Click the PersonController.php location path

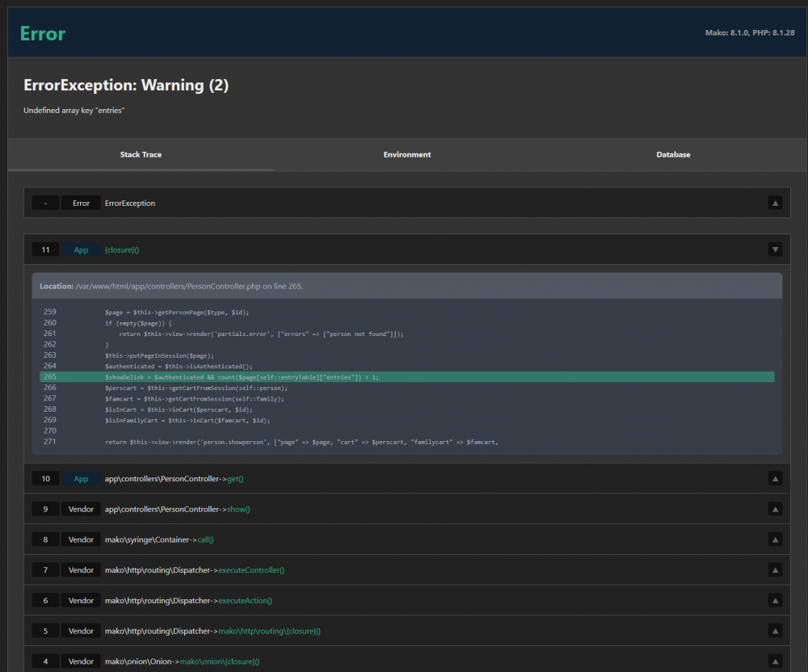(x=190, y=287)
